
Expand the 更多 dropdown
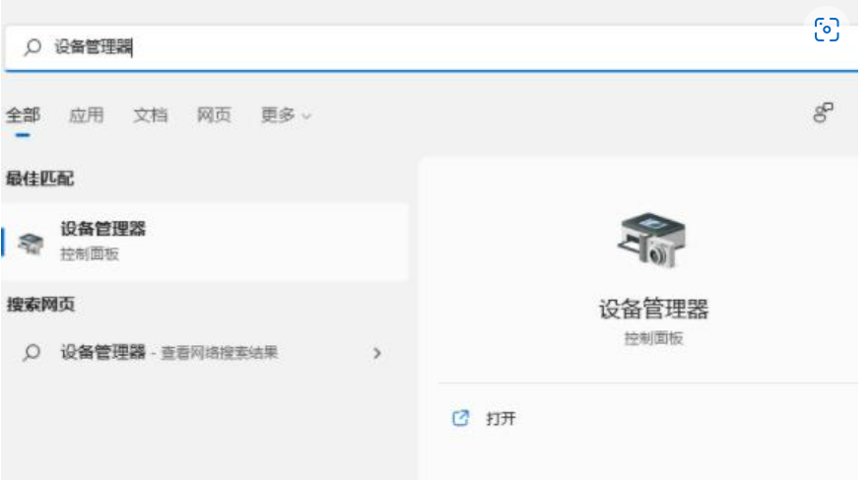(286, 115)
